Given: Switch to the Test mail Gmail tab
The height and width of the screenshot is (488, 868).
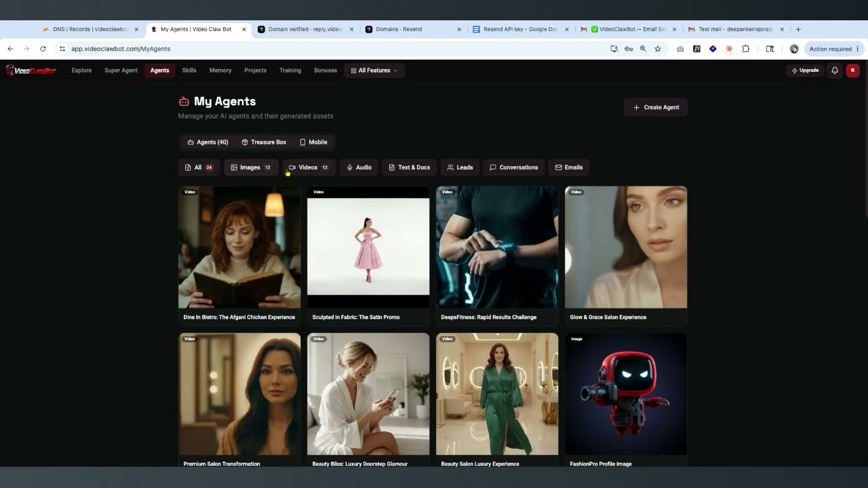Looking at the screenshot, I should 735,29.
